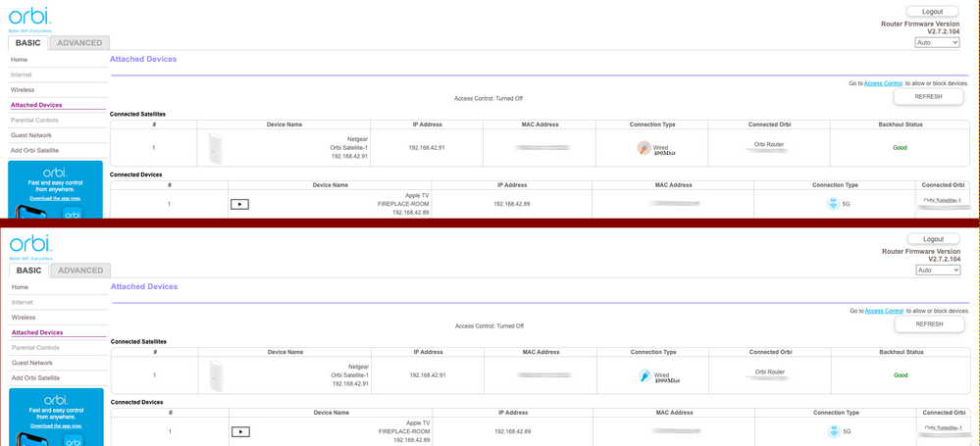
Task: Select the BASIC tab in the upper page
Action: (28, 43)
